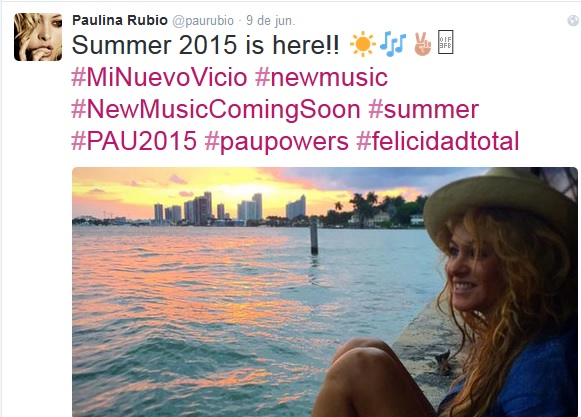Open the #felicidadtotal hashtag
This screenshot has width=581, height=417.
coord(438,141)
